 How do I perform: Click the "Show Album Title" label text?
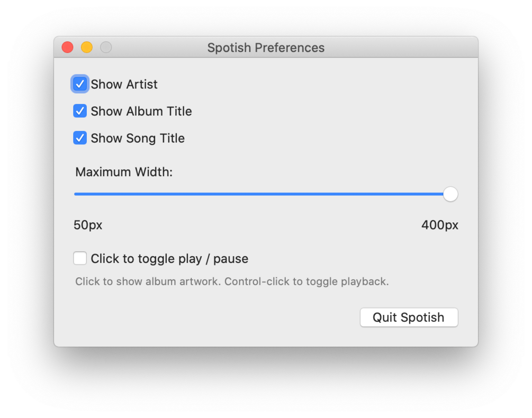click(141, 111)
